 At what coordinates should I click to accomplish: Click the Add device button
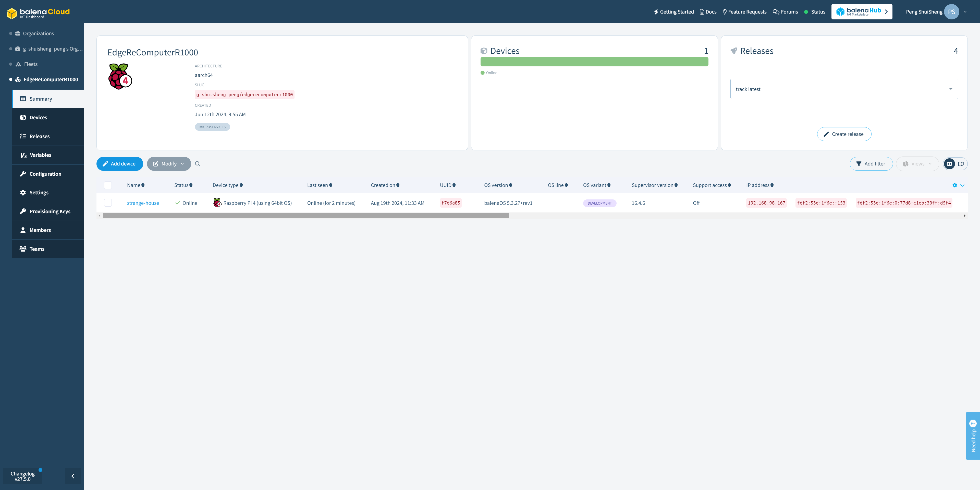tap(119, 164)
